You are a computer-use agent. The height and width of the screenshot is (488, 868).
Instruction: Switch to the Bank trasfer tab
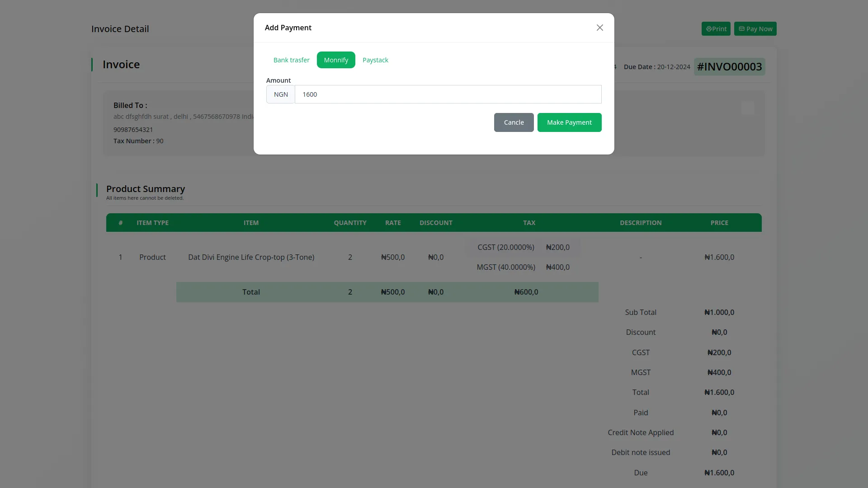(x=291, y=60)
